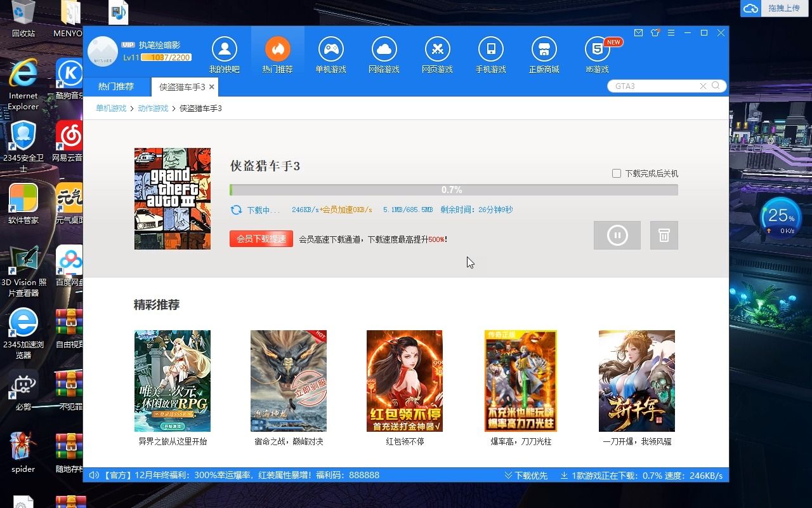The image size is (812, 508).
Task: Click the game title 侠盗猎车手3 heading
Action: (265, 166)
